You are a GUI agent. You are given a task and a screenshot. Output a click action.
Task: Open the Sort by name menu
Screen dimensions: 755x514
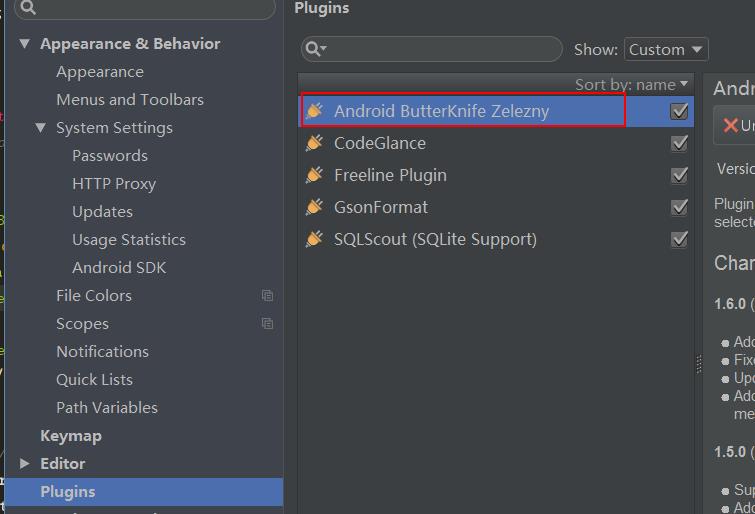pos(632,85)
